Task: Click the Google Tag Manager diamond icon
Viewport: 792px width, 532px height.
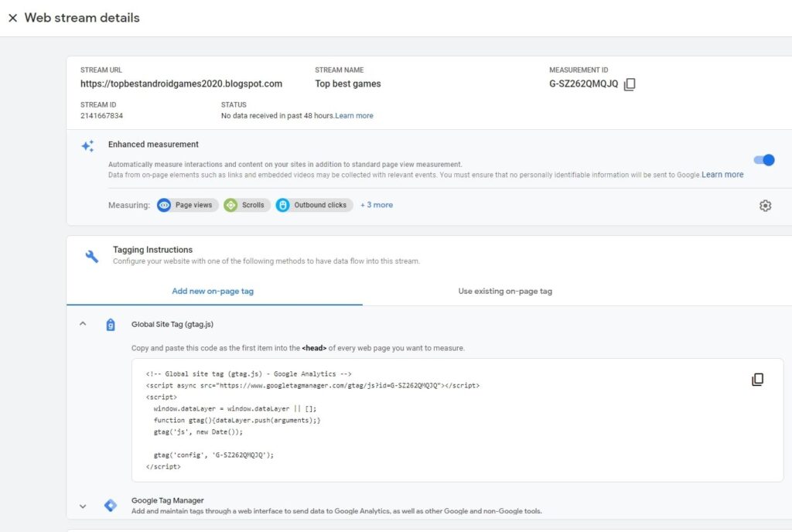Action: [111, 505]
